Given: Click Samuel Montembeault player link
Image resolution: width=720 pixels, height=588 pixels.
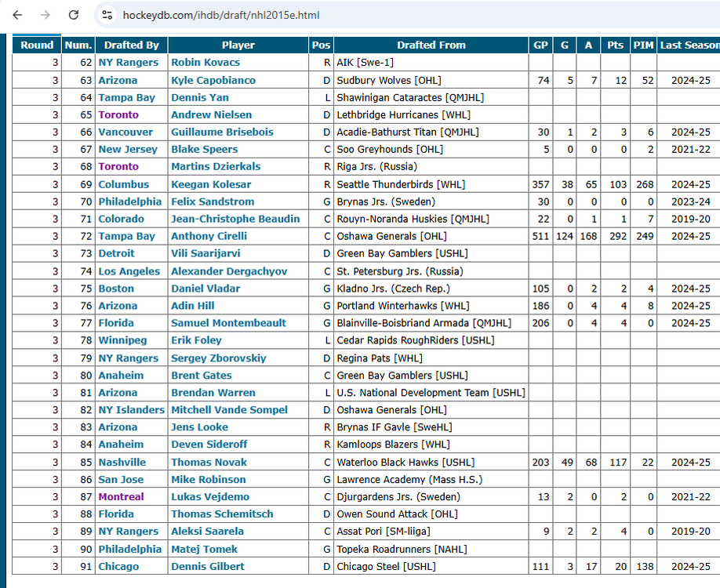Looking at the screenshot, I should coord(228,323).
